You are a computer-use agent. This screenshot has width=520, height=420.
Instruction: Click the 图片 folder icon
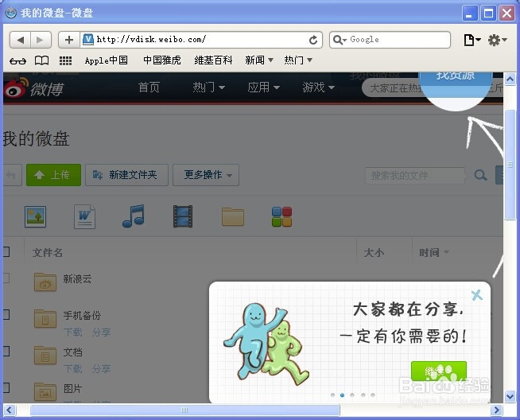click(x=45, y=391)
